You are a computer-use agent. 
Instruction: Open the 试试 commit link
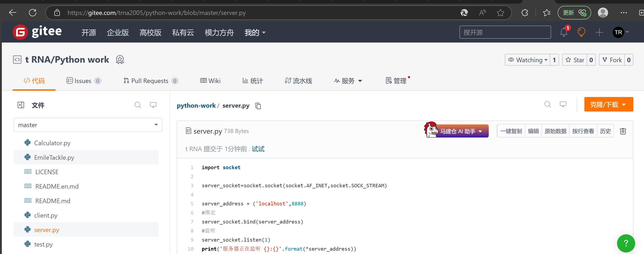(258, 149)
